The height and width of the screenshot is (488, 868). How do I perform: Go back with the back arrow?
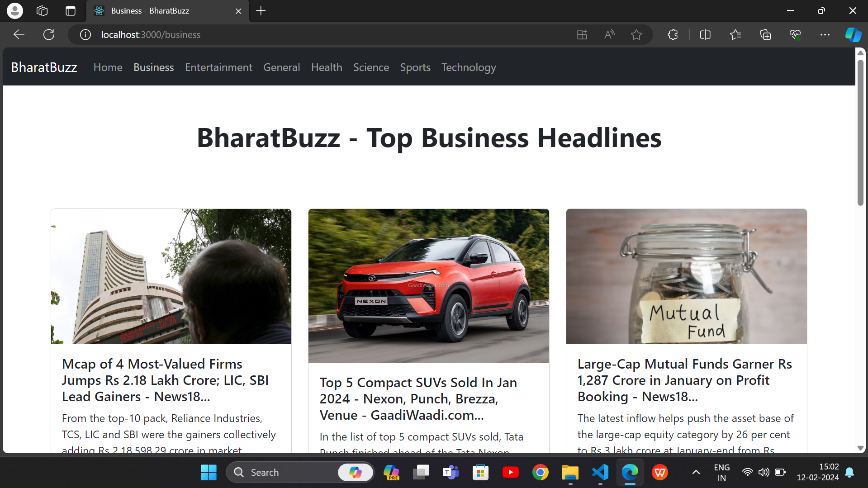pos(19,35)
